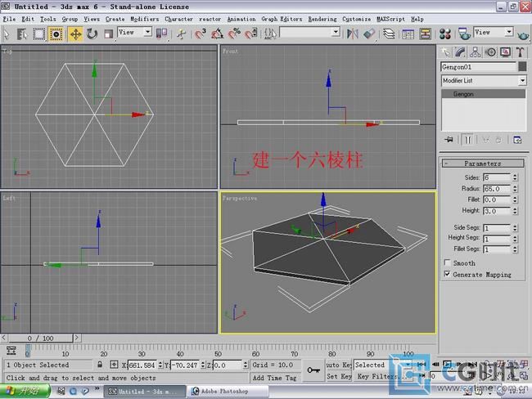The image size is (532, 399).
Task: Click time slider 0 / 100
Action: pos(40,338)
